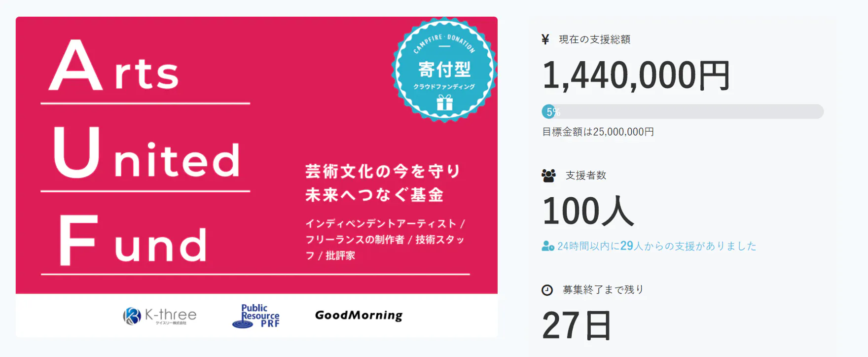This screenshot has width=868, height=357.
Task: Click the yen icon beside 現在の支援総額
Action: tap(545, 39)
